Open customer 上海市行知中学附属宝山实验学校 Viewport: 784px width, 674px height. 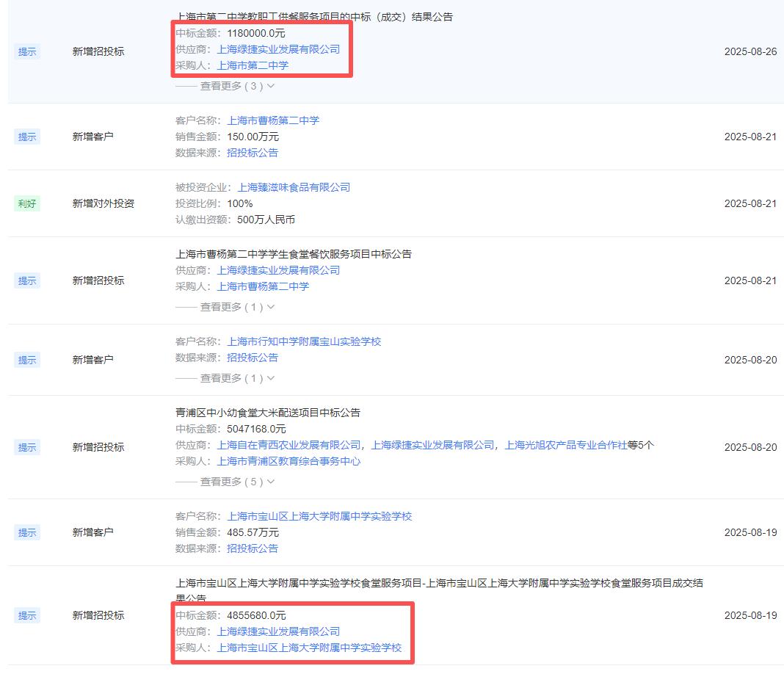pos(304,341)
